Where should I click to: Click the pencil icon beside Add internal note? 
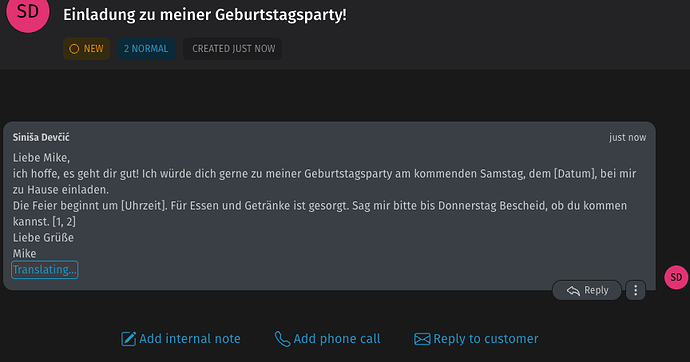128,339
